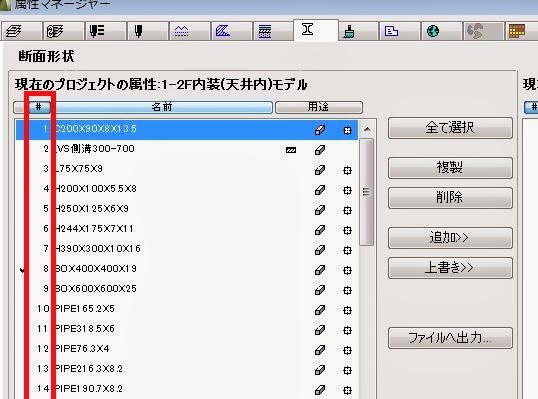Select profile row PIPE190.7X8.2
The height and width of the screenshot is (399, 538).
click(x=187, y=389)
